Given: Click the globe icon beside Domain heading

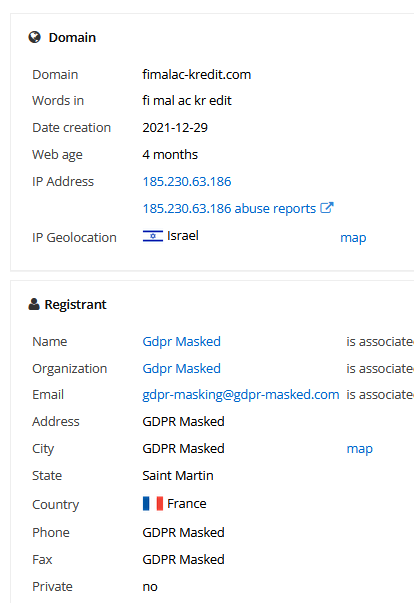Looking at the screenshot, I should pyautogui.click(x=35, y=37).
